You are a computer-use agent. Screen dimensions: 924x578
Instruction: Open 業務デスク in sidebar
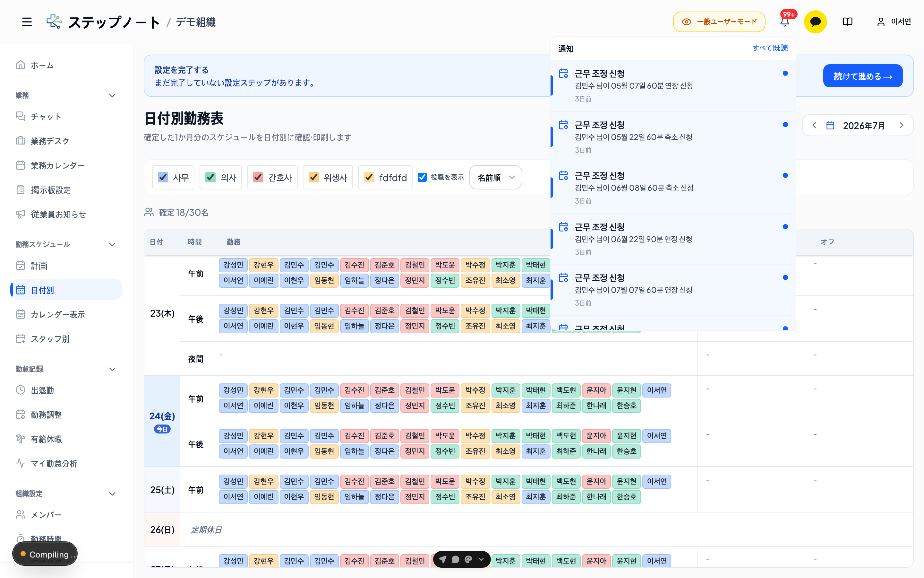coord(66,141)
